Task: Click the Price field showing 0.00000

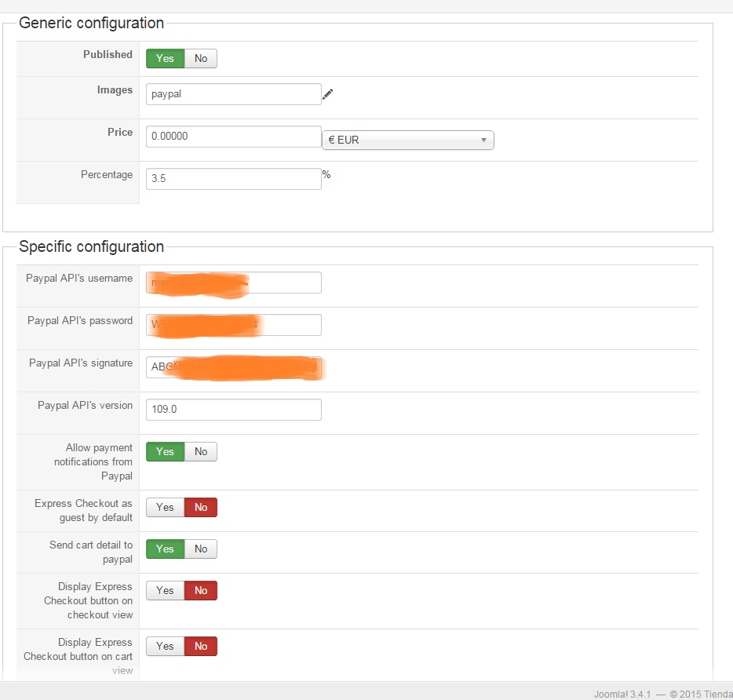Action: (x=234, y=137)
